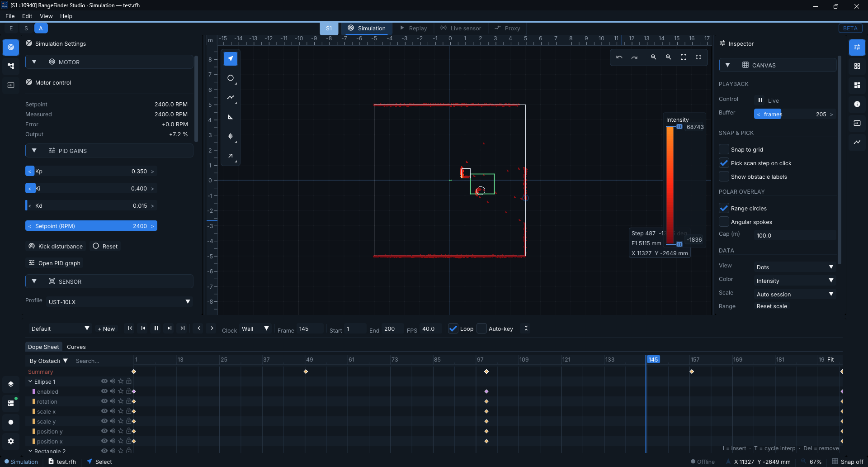Open the File menu
This screenshot has height=467, width=868.
coord(10,16)
